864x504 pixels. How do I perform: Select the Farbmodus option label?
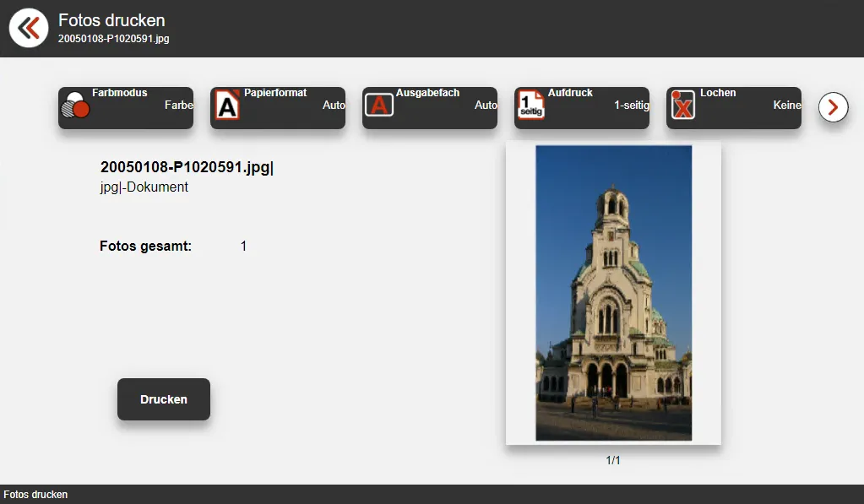(x=120, y=93)
